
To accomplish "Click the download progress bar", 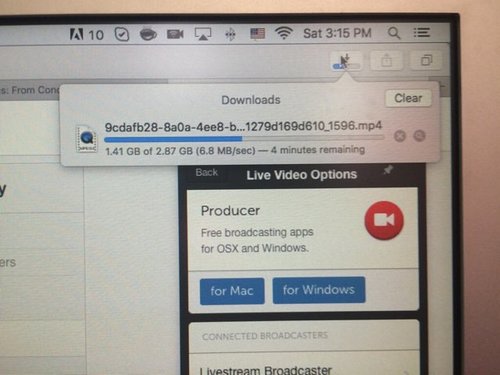I will (x=244, y=138).
